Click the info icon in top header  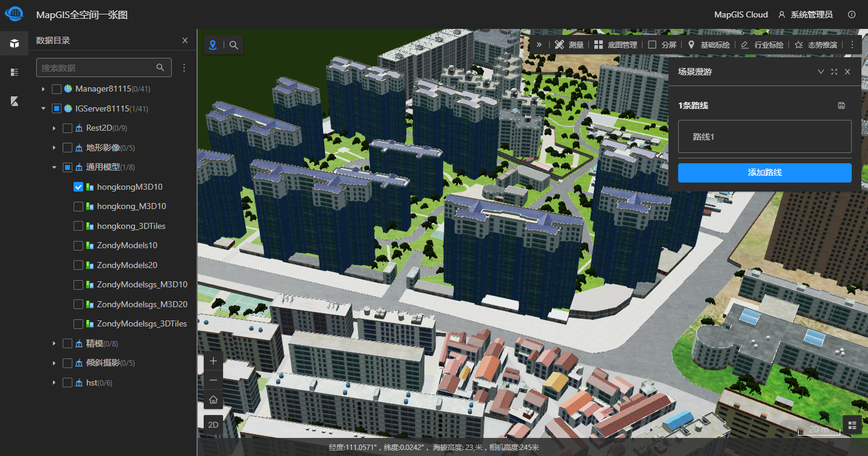[x=852, y=14]
